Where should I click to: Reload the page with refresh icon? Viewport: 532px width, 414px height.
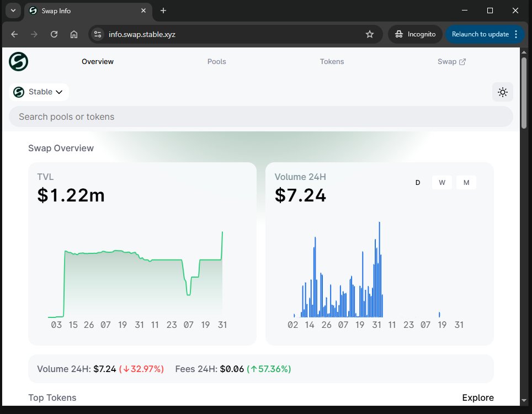54,34
